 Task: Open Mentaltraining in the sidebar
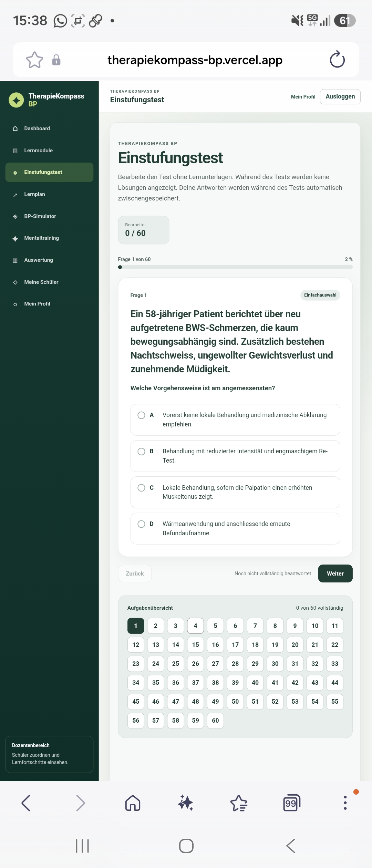(49, 238)
